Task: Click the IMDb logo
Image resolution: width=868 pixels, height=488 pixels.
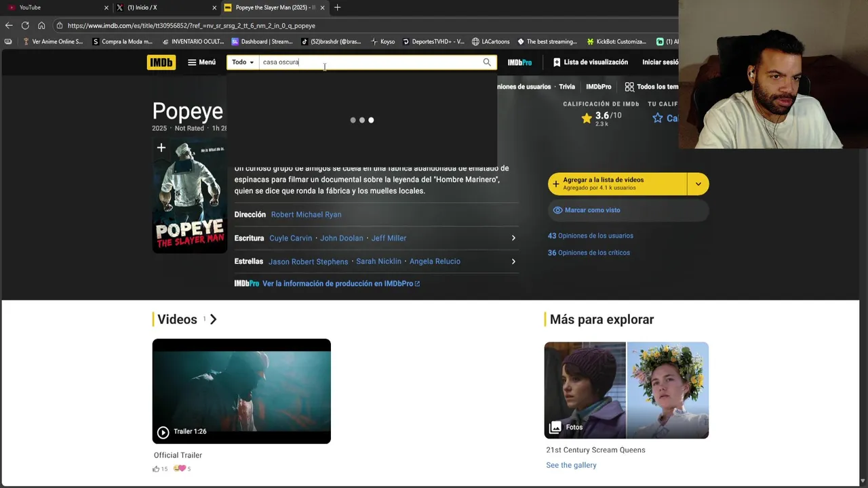Action: (x=161, y=62)
